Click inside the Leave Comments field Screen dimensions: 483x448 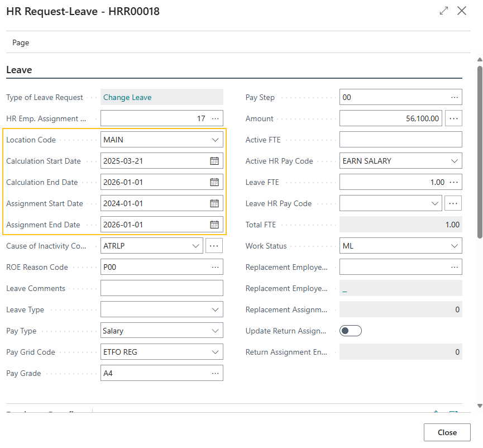pos(162,288)
